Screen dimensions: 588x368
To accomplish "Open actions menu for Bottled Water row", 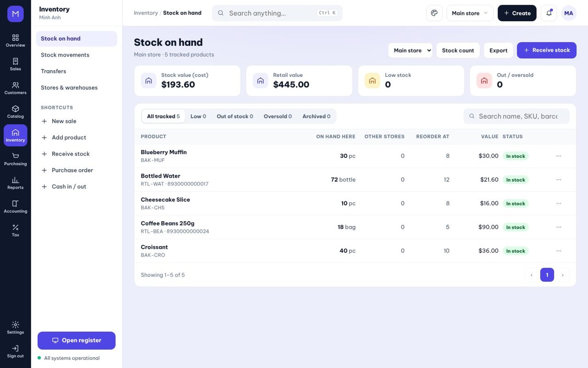I will tap(559, 179).
